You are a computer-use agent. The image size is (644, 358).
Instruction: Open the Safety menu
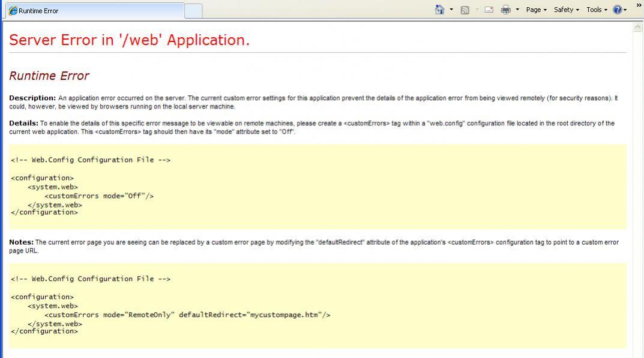click(566, 10)
